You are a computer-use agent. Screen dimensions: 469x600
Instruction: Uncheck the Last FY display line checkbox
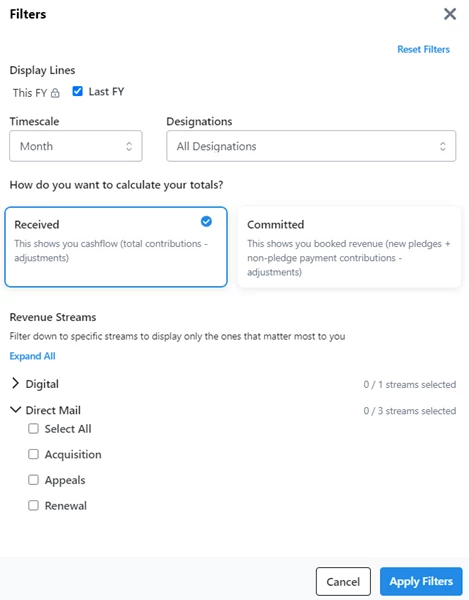point(77,91)
